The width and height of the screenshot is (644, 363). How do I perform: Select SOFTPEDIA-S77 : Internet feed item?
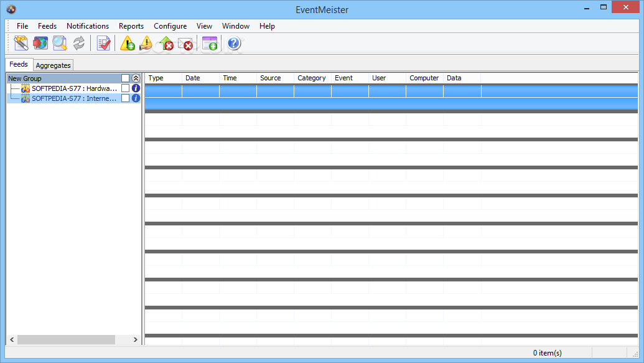tap(74, 98)
